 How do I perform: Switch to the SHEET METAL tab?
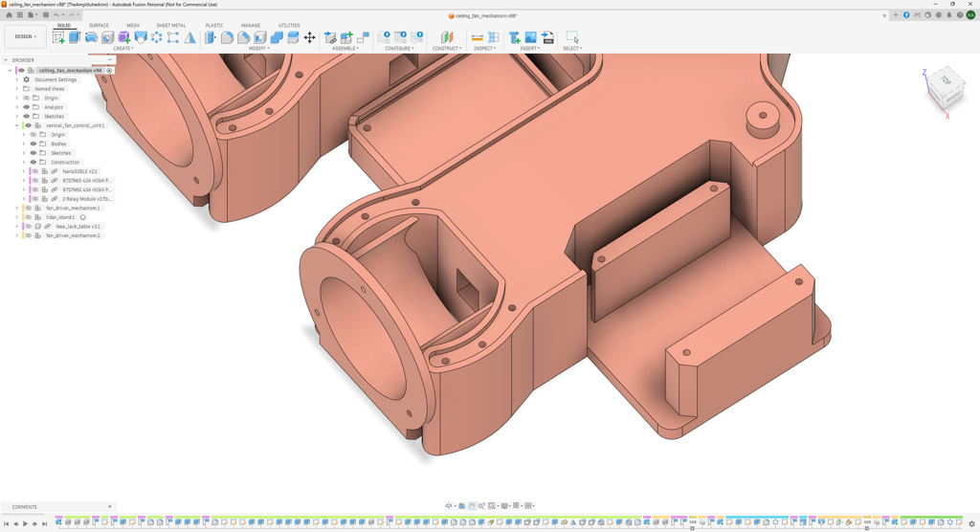170,26
